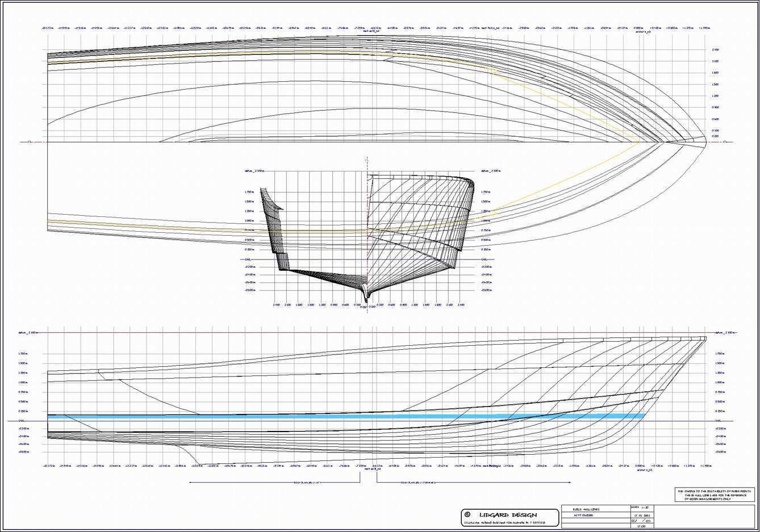Select the sheet number cell ending 223

pos(642,520)
